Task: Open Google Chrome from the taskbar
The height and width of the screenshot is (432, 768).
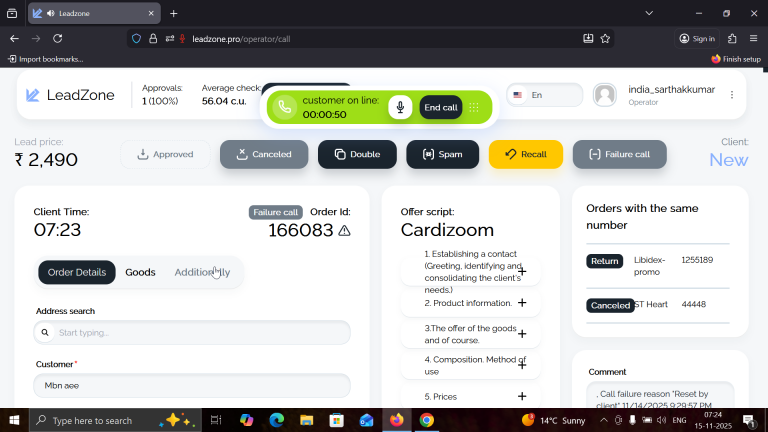Action: (427, 420)
